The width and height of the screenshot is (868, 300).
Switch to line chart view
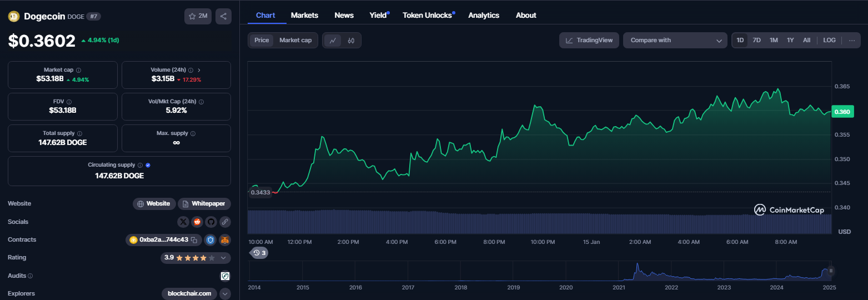click(333, 40)
